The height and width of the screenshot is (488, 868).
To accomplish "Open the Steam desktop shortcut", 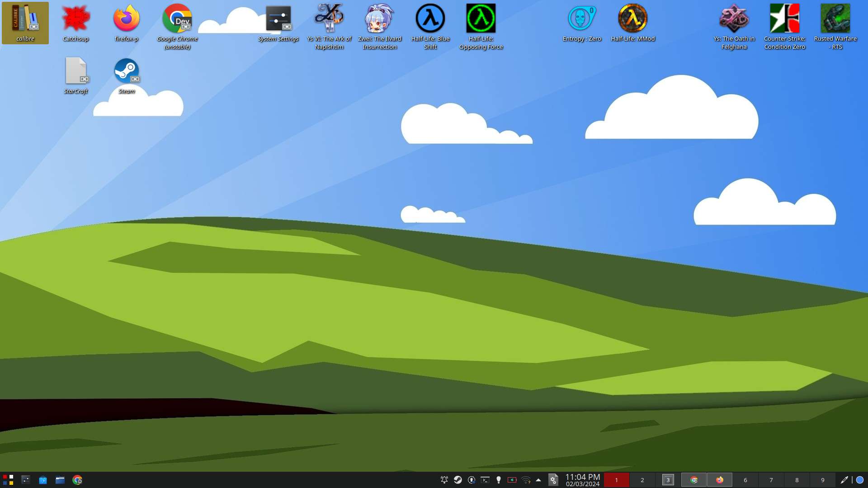I will (127, 75).
